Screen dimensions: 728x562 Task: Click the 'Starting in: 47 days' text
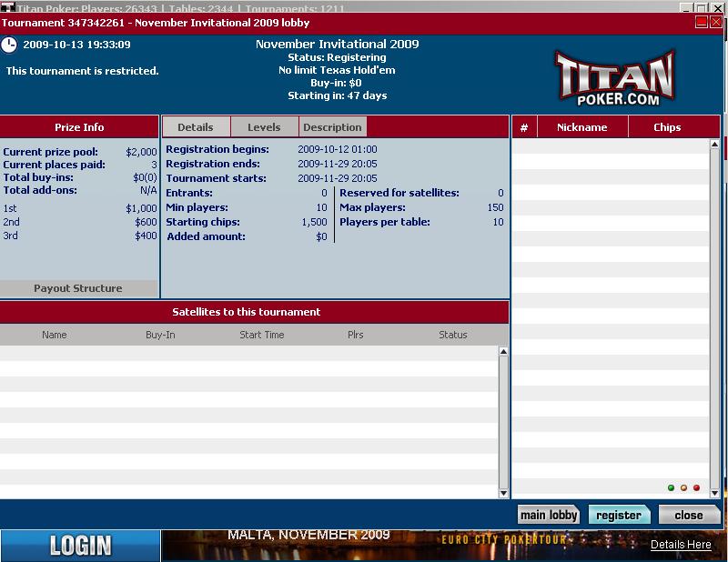pos(338,95)
